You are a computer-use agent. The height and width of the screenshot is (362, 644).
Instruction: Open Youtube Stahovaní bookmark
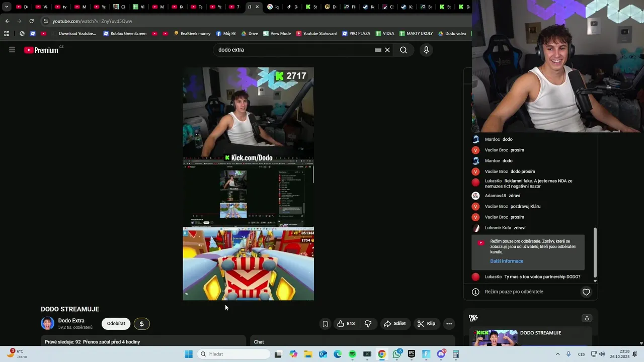click(x=316, y=34)
